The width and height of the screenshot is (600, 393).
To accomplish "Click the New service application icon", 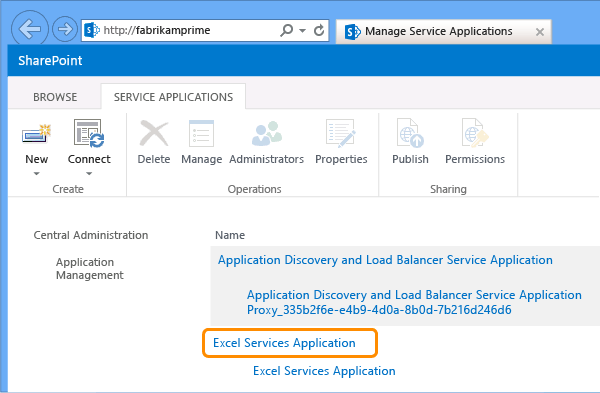I will click(36, 134).
